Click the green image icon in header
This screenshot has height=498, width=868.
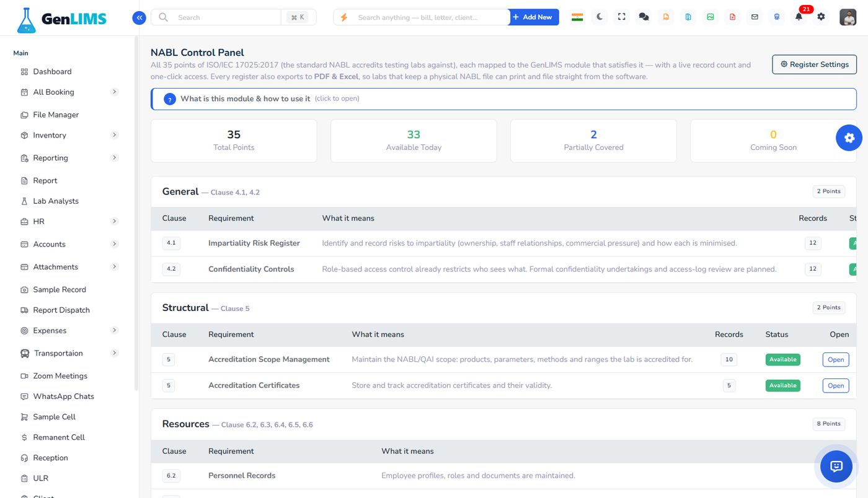click(711, 17)
